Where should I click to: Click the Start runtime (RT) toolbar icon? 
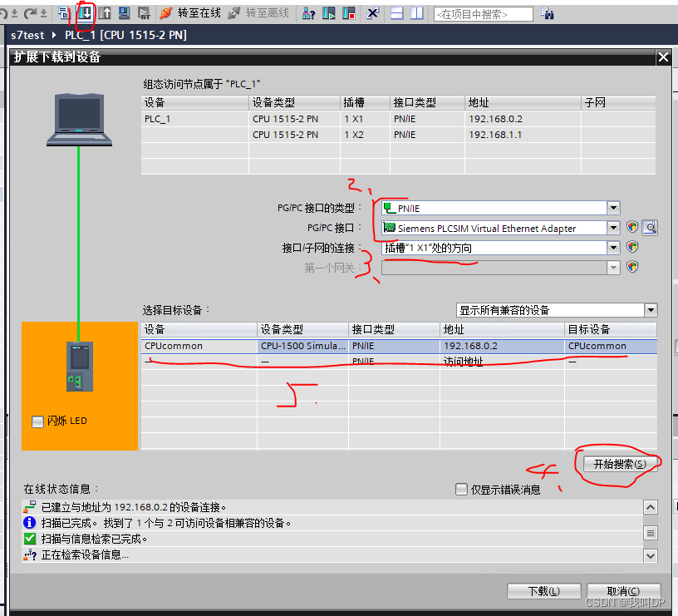click(144, 13)
